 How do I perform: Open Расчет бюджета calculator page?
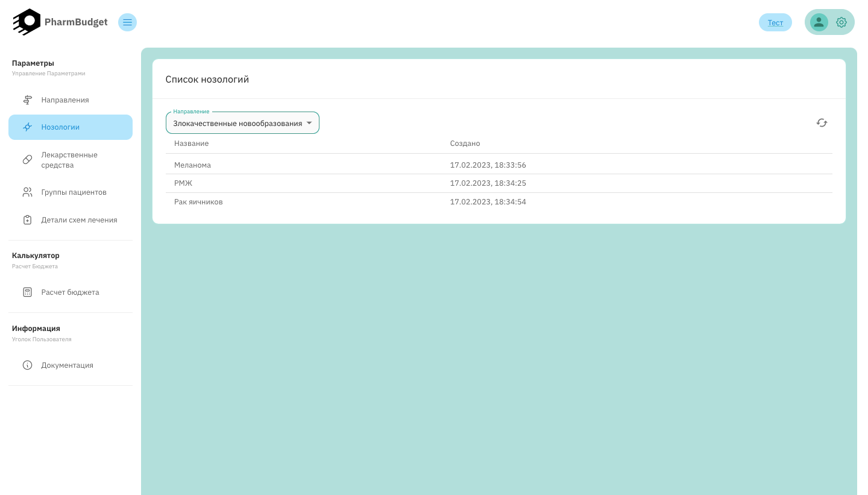point(71,292)
